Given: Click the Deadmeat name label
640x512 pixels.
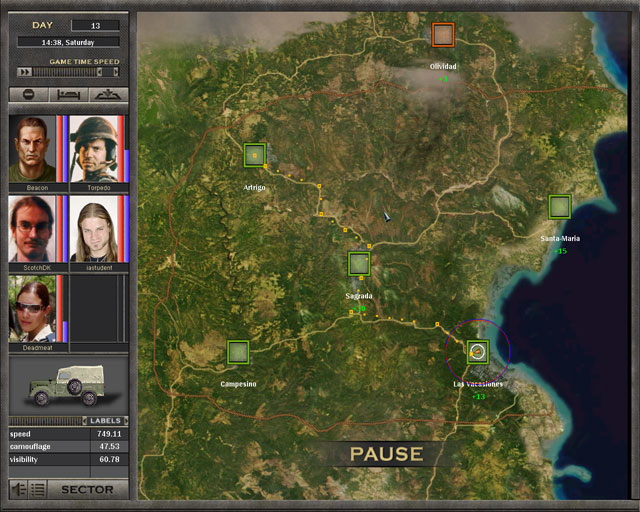Looking at the screenshot, I should click(x=38, y=348).
